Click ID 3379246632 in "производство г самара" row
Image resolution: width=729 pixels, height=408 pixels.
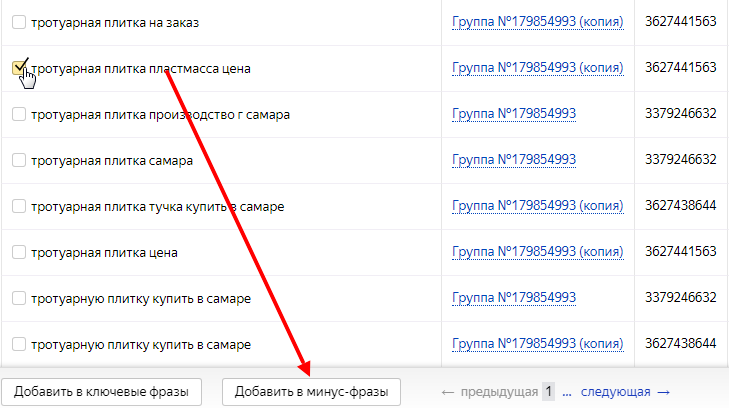click(681, 113)
